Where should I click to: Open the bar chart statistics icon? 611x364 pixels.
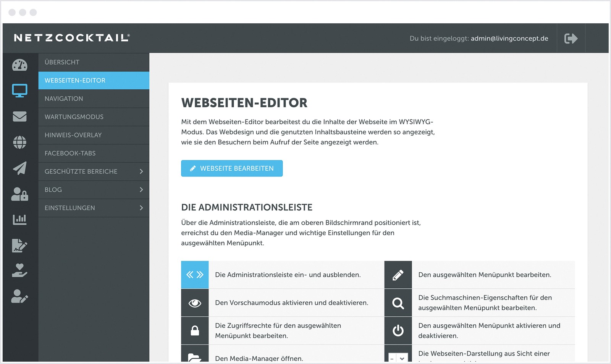[x=19, y=220]
